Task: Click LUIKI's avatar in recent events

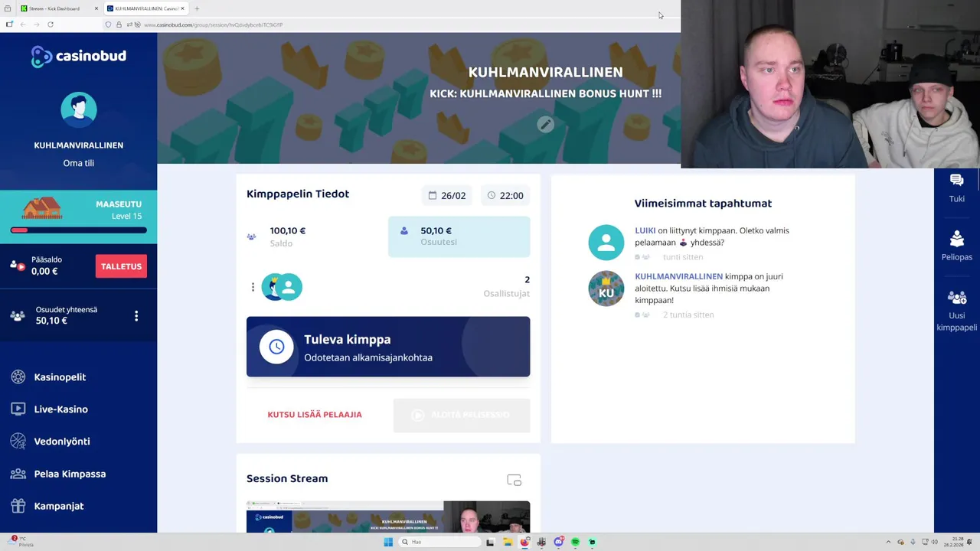Action: point(606,243)
